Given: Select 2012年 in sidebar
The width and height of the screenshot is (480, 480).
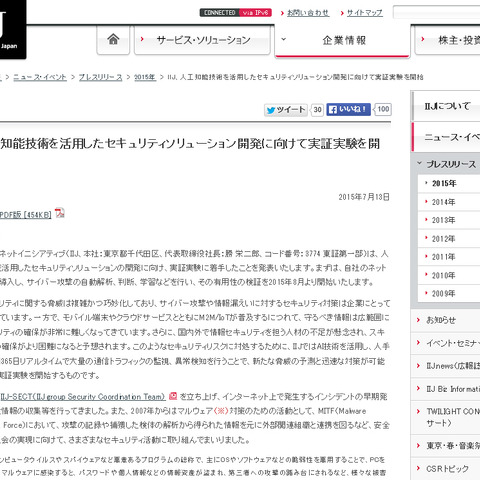Looking at the screenshot, I should 449,239.
